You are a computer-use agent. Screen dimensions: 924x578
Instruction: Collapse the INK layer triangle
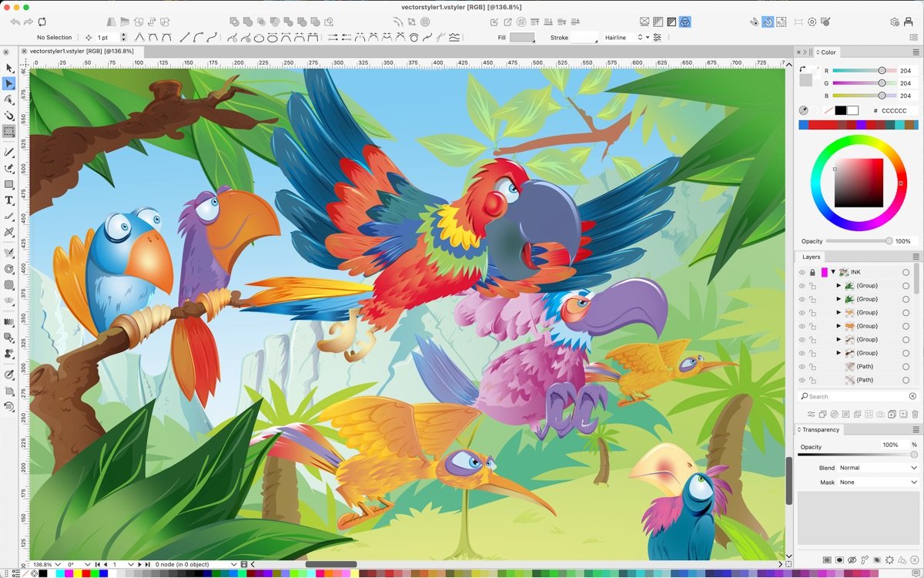tap(833, 272)
